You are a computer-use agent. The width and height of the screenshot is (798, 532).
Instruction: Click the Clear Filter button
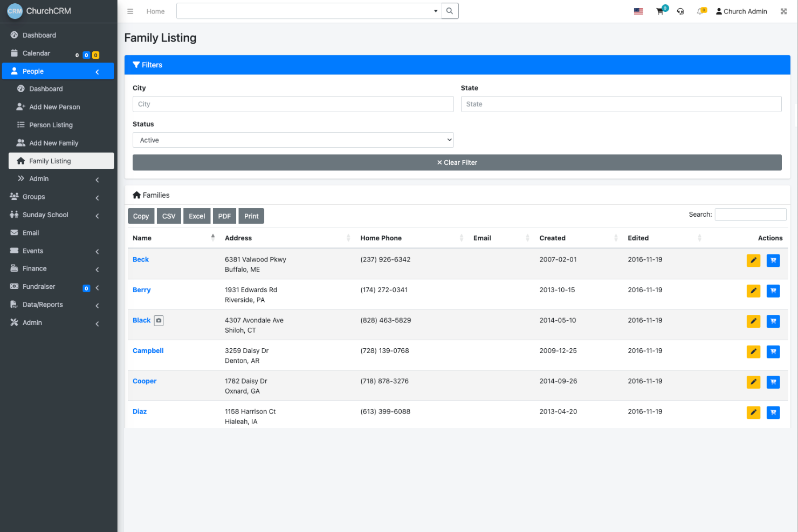click(x=457, y=162)
